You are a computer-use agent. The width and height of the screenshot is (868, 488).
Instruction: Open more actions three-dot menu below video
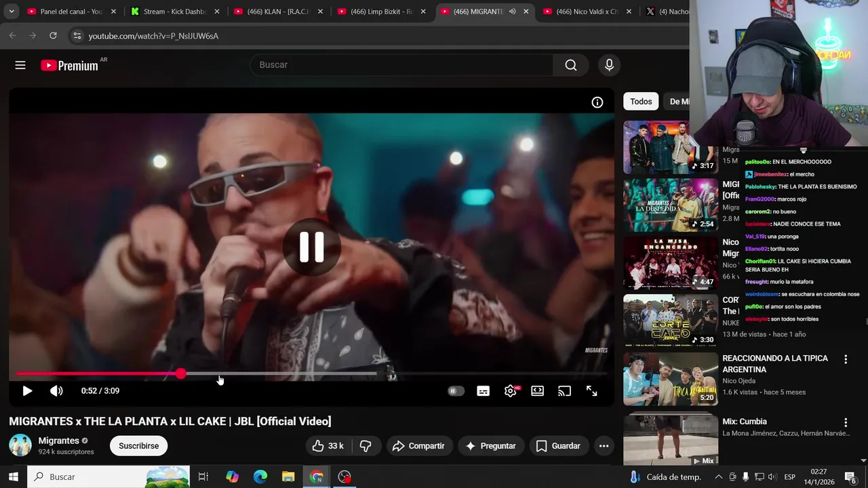[604, 446]
